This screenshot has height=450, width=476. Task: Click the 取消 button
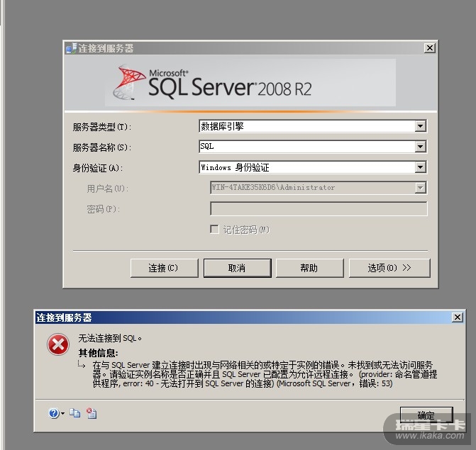[238, 268]
